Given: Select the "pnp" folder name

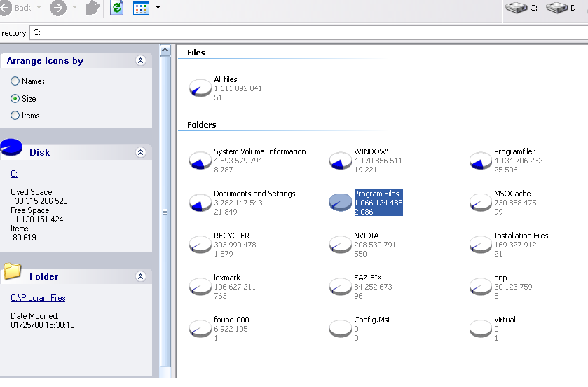Looking at the screenshot, I should pyautogui.click(x=500, y=278).
